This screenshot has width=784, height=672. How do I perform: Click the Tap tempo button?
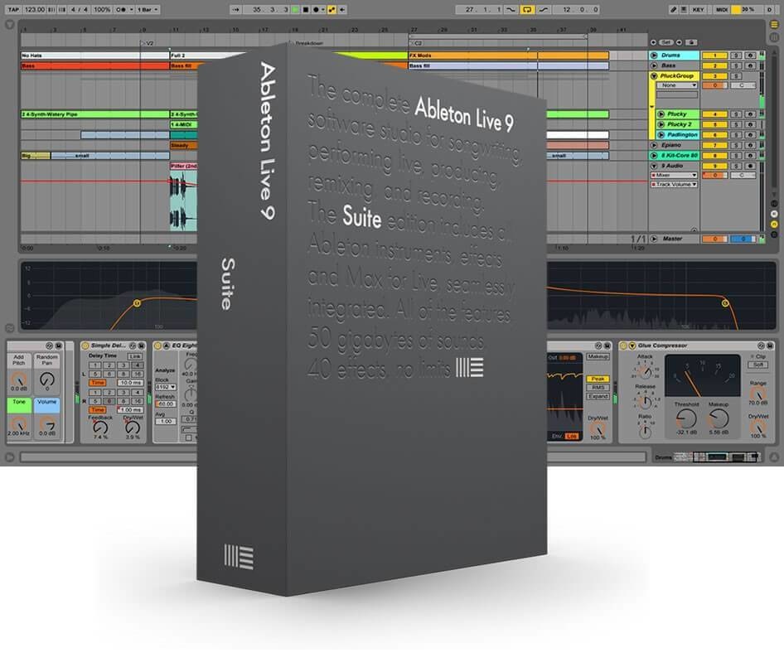click(14, 9)
